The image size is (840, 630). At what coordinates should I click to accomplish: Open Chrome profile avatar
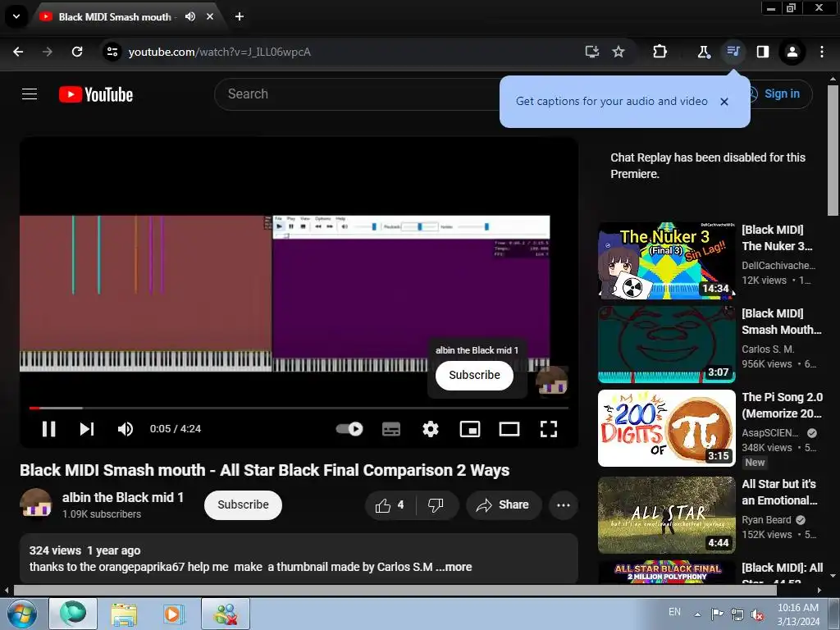792,52
